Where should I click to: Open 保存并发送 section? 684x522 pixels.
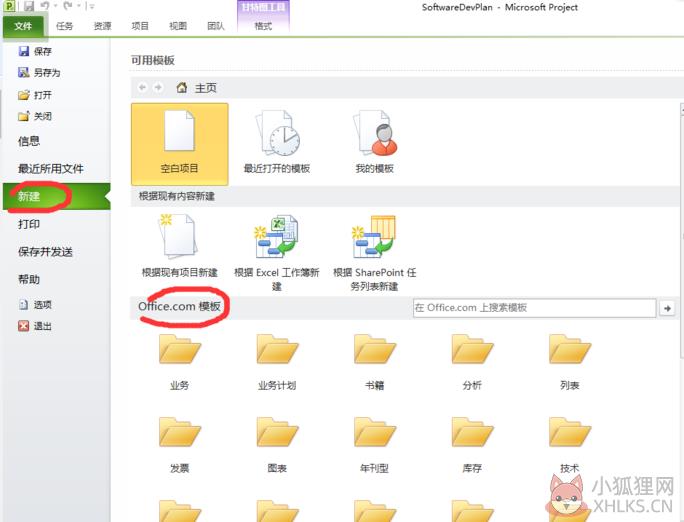point(45,252)
